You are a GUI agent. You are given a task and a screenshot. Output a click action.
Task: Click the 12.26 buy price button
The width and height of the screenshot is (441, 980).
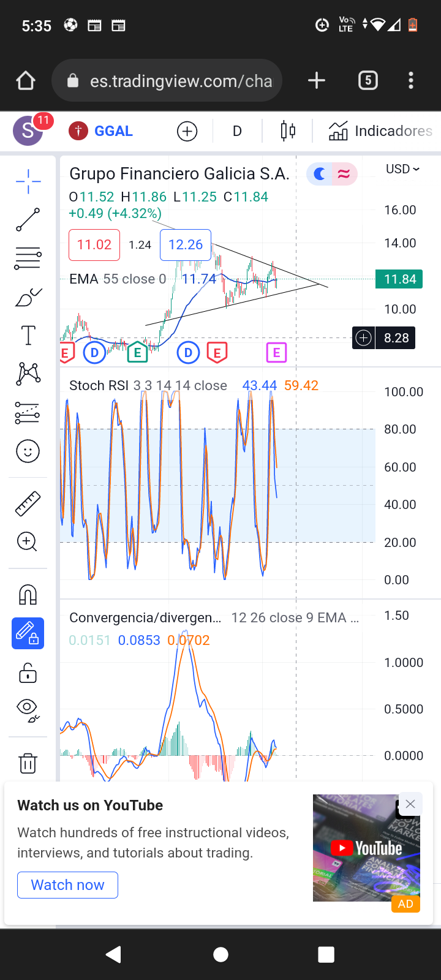tap(186, 245)
